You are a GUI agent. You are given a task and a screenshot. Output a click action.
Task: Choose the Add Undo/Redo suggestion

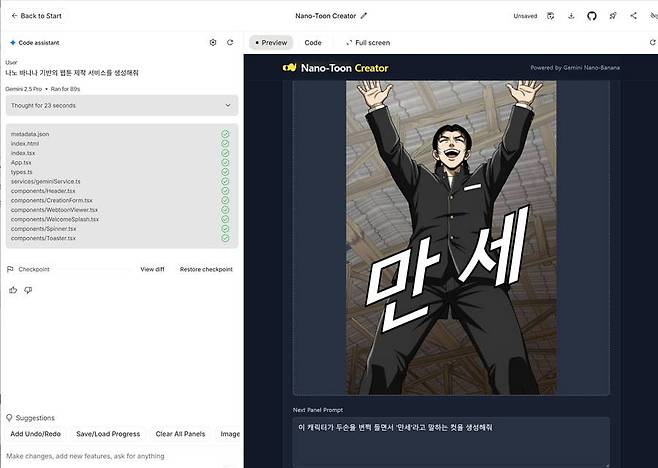click(36, 434)
